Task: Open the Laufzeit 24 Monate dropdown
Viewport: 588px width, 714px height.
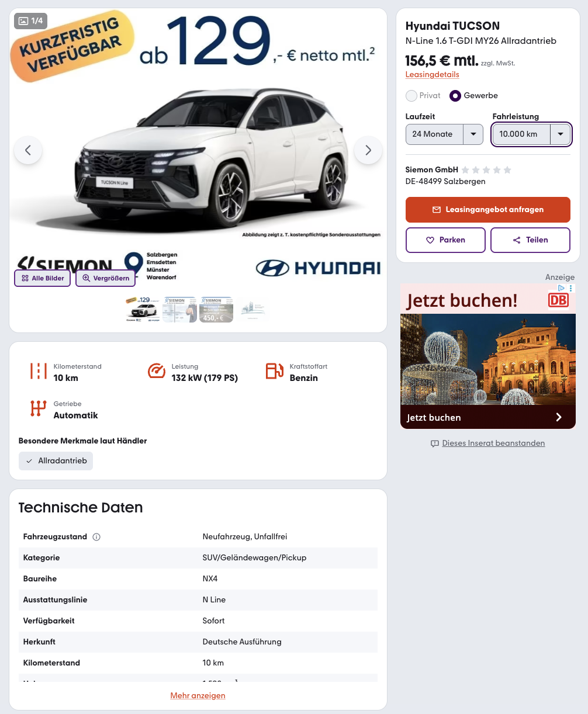Action: (x=444, y=134)
